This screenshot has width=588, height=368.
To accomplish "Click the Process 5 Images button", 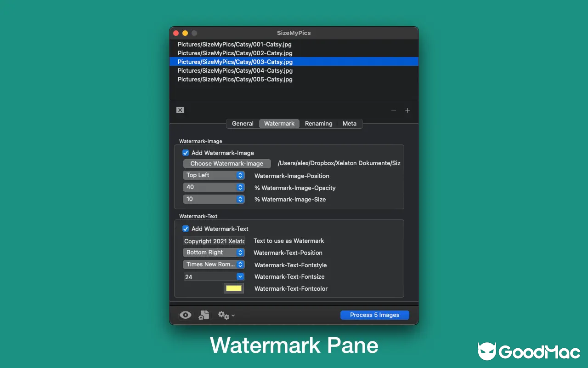I will pos(374,315).
